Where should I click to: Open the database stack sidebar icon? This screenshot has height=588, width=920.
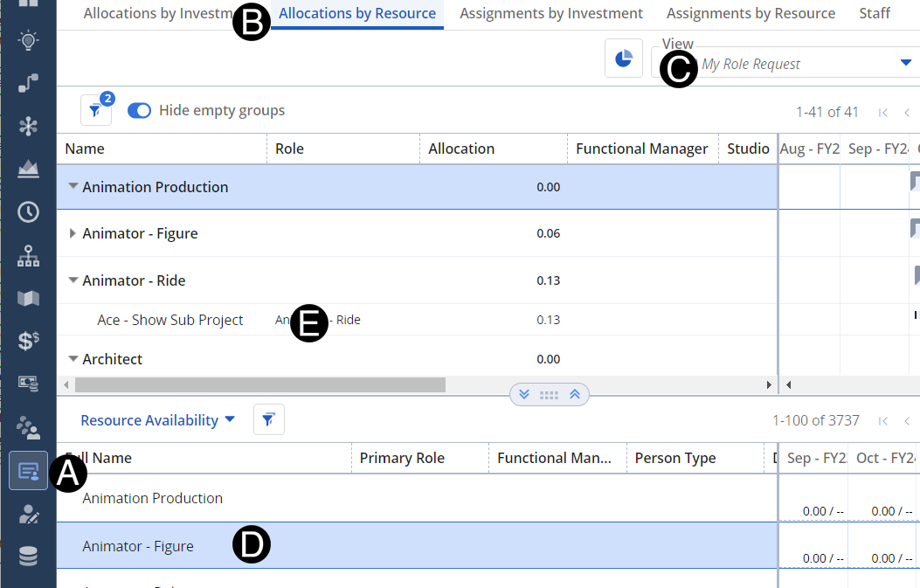tap(28, 556)
